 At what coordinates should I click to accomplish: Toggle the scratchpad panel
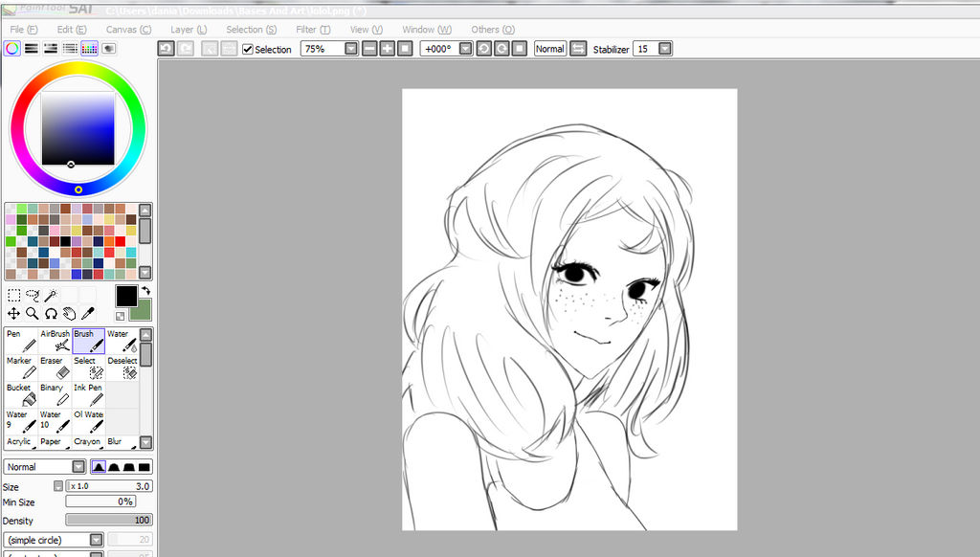109,48
